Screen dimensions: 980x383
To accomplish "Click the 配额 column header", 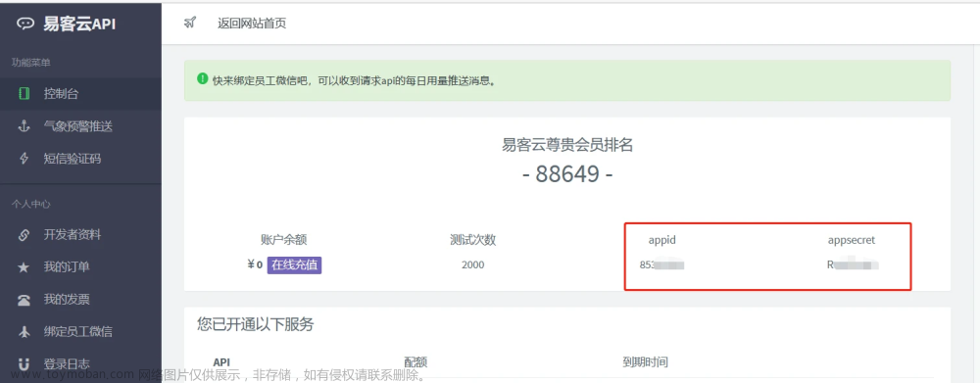I will 416,362.
